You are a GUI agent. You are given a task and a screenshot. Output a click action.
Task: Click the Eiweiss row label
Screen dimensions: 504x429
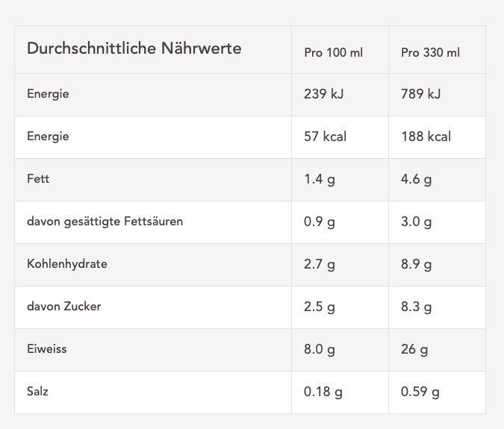point(47,349)
